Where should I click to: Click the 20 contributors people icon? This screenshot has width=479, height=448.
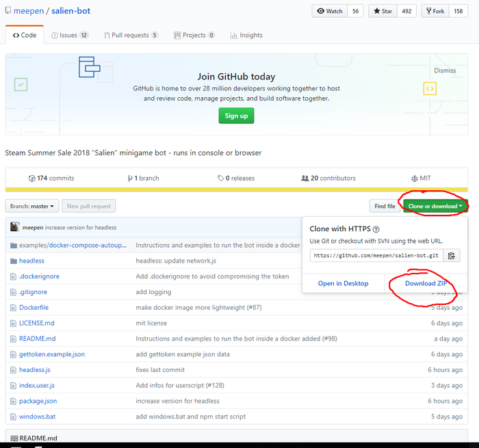click(x=305, y=179)
